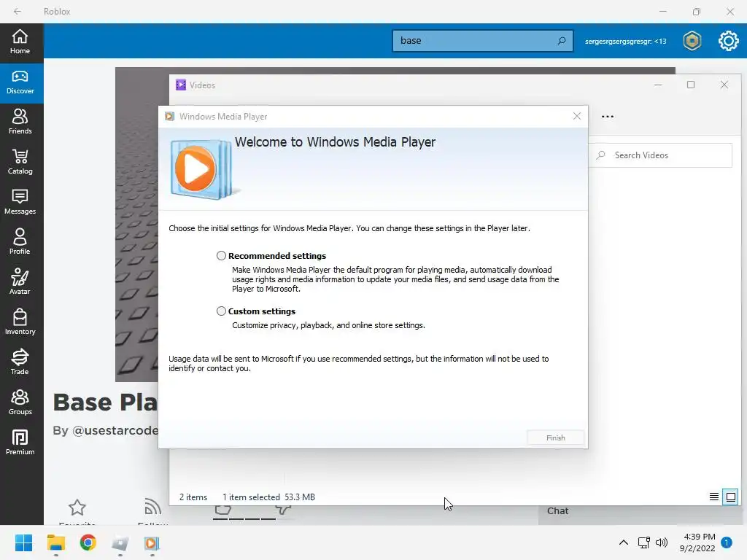
Task: Open the Trade section in Roblox
Action: point(20,362)
